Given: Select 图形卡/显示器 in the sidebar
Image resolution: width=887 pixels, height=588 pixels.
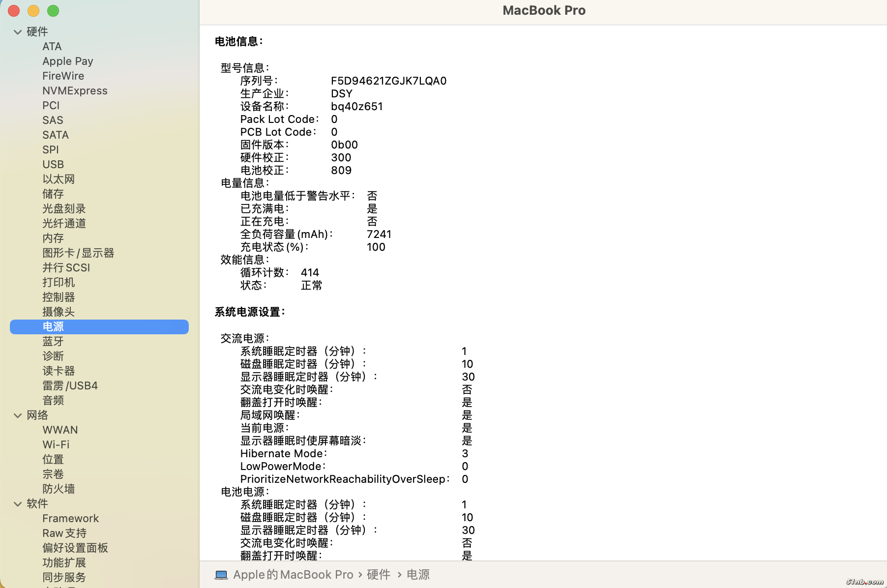Looking at the screenshot, I should point(78,253).
